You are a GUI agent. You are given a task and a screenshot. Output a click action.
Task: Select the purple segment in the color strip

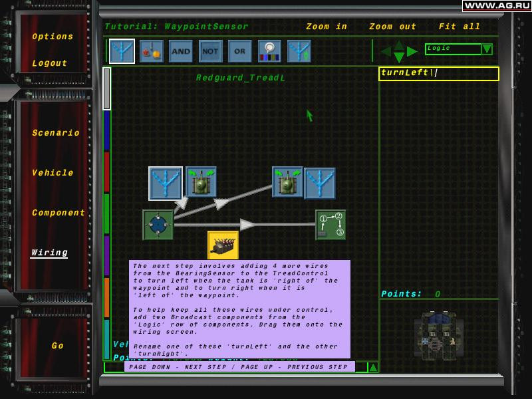tap(106, 256)
